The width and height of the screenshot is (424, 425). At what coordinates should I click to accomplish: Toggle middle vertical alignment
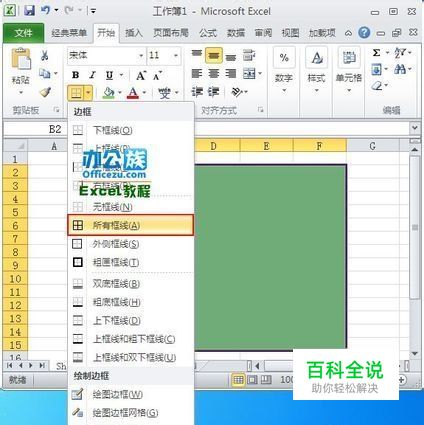click(x=214, y=55)
